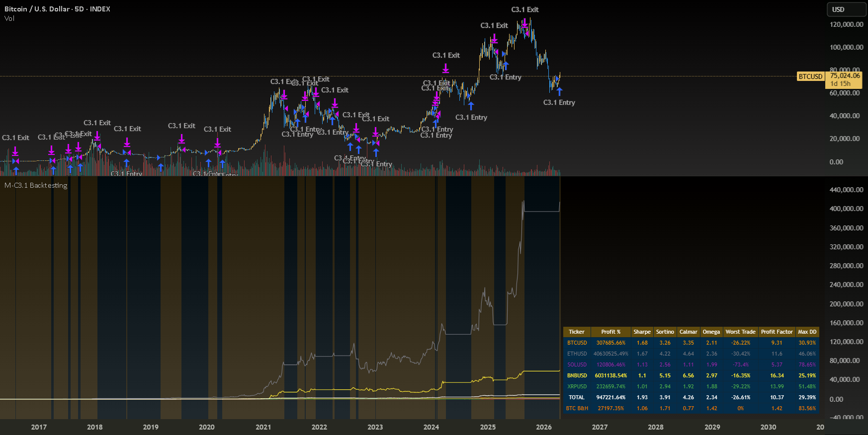
Task: Select the Vol indicator legend
Action: [9, 18]
